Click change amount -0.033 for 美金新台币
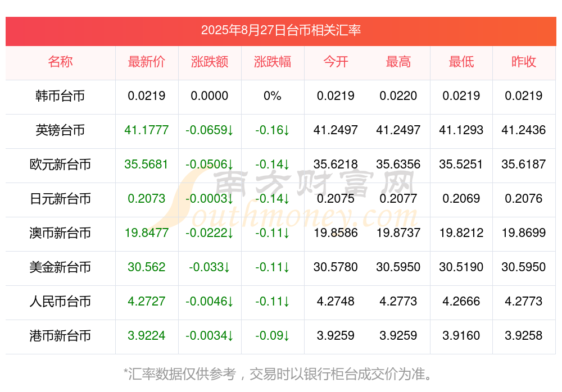Screen dimensions: 562x392 209,267
